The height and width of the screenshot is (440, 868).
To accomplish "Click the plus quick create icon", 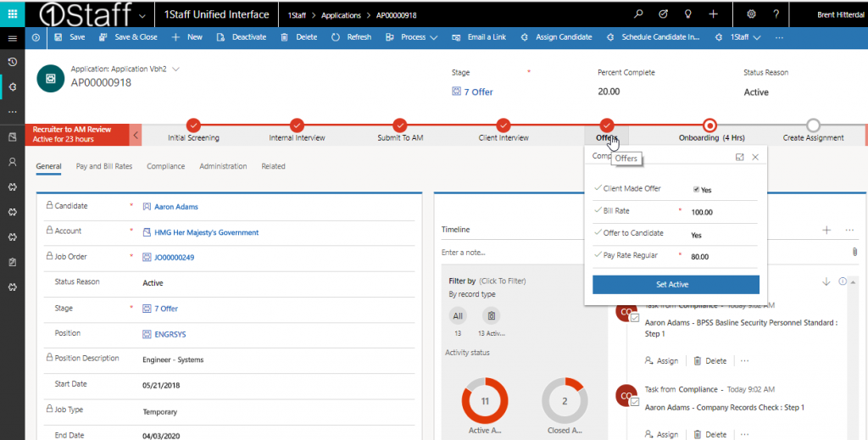I will (x=714, y=14).
